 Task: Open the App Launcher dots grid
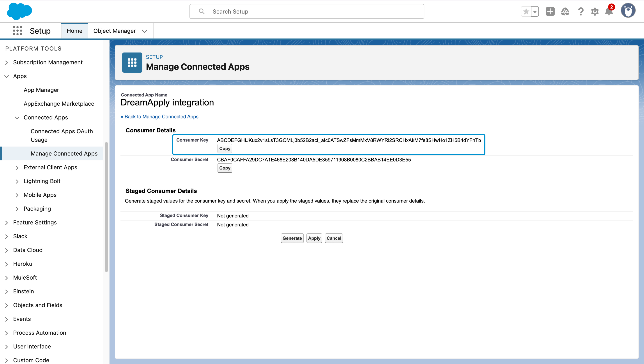[x=18, y=31]
